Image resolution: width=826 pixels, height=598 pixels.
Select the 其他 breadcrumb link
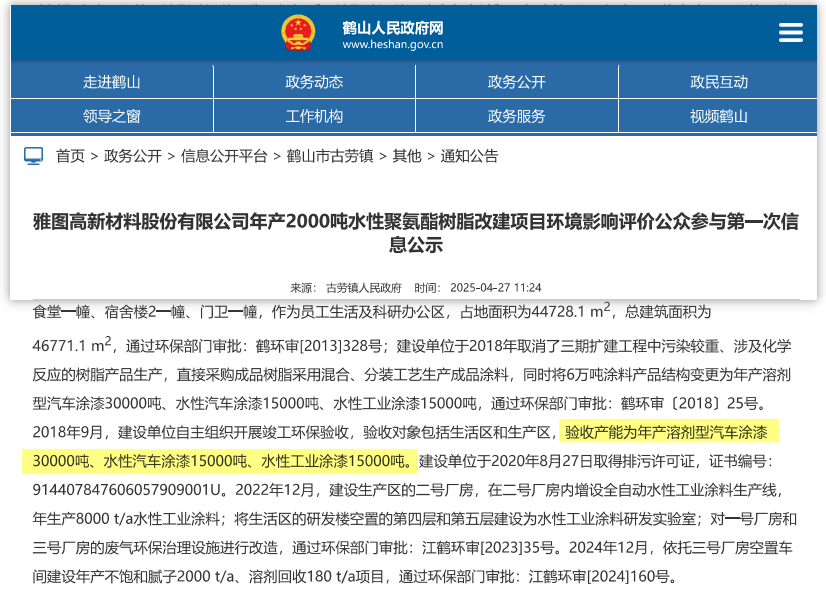[x=406, y=156]
